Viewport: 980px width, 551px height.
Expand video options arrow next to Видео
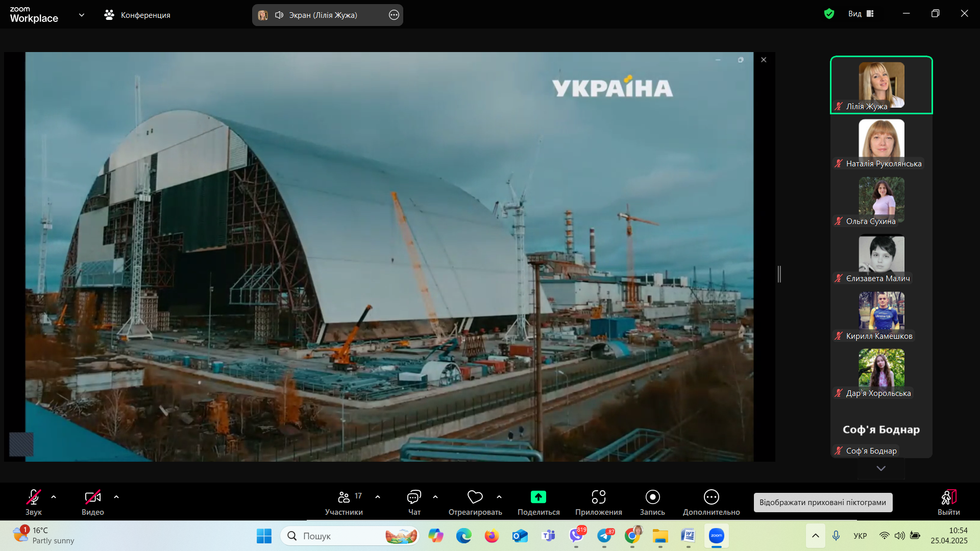coord(116,497)
